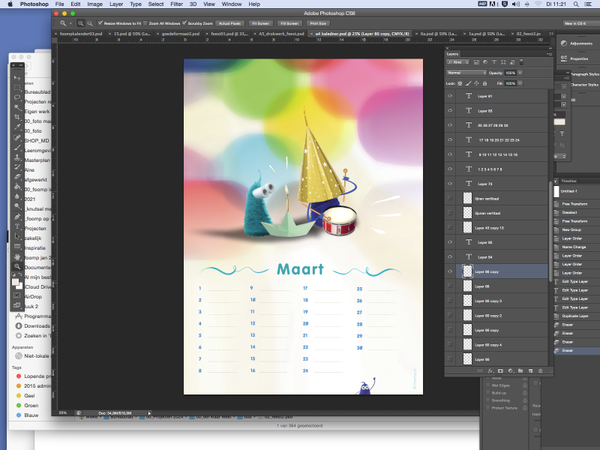Hide the Layer 88 copy layer
This screenshot has width=600, height=450.
[450, 271]
